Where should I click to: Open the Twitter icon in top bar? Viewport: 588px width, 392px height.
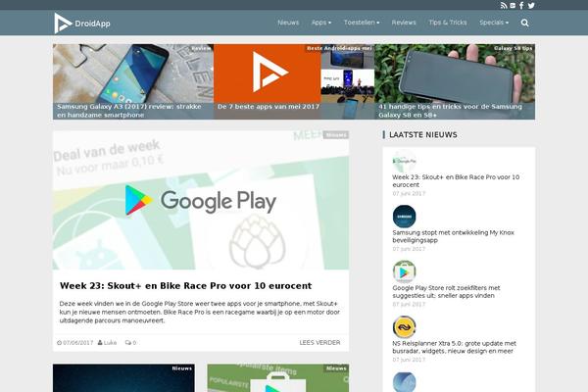tap(531, 6)
